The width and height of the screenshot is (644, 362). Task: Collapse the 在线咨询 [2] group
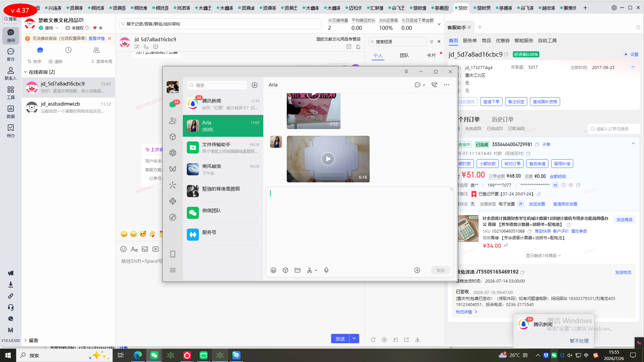(25, 72)
